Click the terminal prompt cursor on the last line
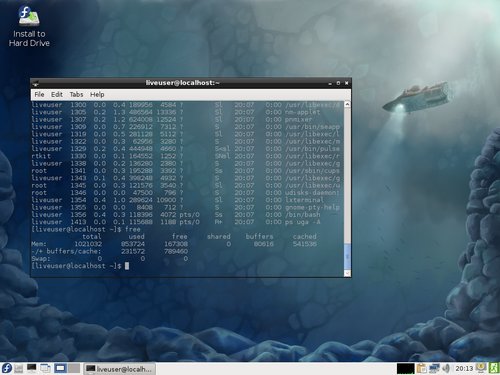The width and height of the screenshot is (500, 375). [x=127, y=266]
